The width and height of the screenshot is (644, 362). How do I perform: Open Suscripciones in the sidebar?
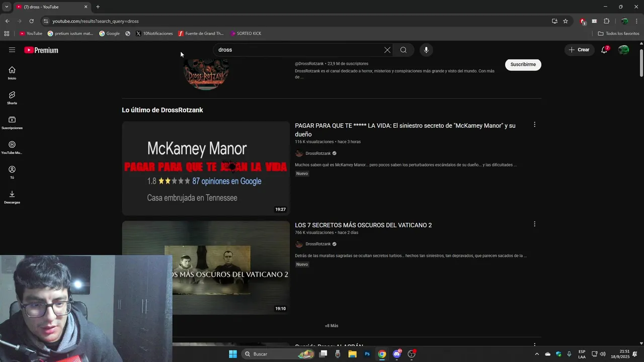click(12, 123)
